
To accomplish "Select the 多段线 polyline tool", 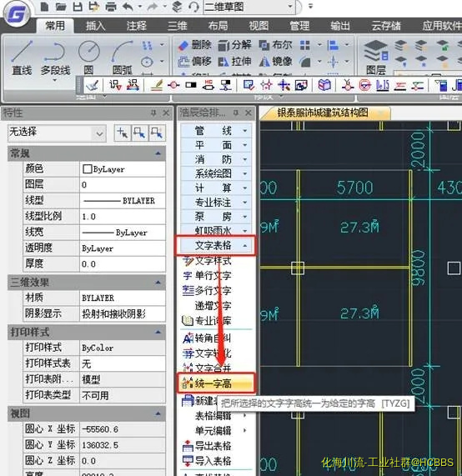I will pos(55,59).
